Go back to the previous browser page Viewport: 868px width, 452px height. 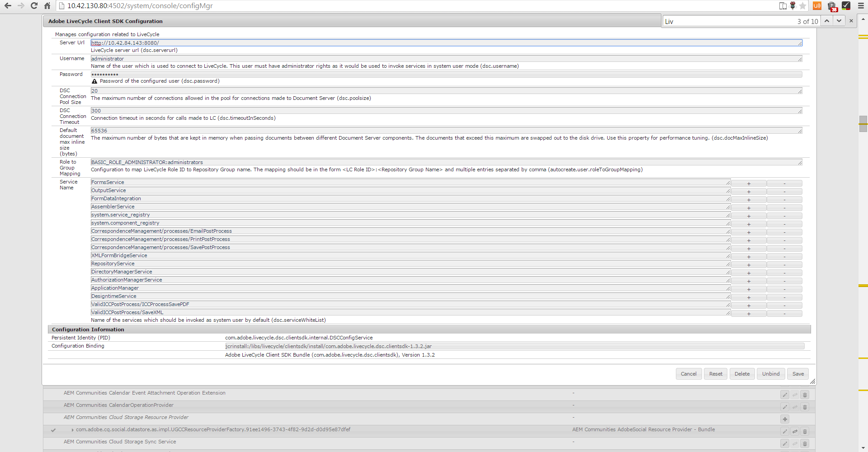(x=8, y=6)
